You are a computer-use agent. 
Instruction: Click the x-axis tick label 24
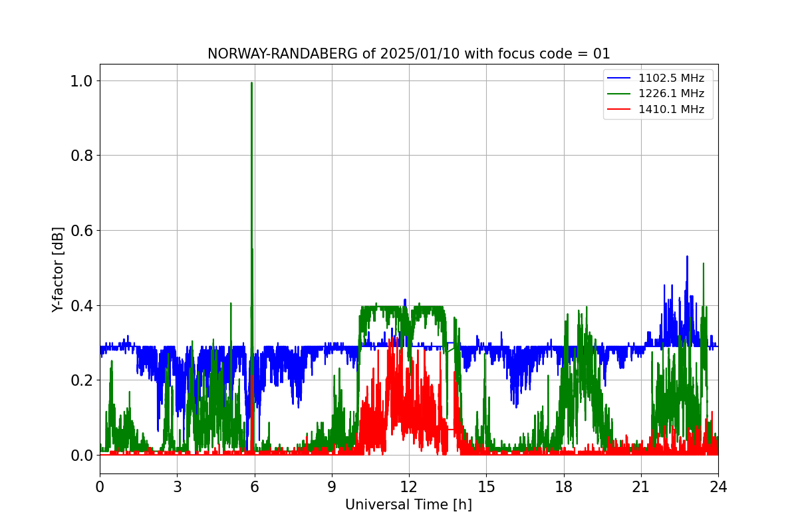tap(718, 487)
